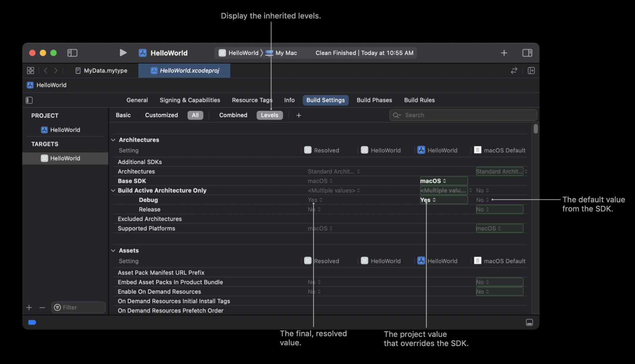Toggle the navigator sidebar in the toolbar
Screen dimensions: 635x364
coord(72,53)
